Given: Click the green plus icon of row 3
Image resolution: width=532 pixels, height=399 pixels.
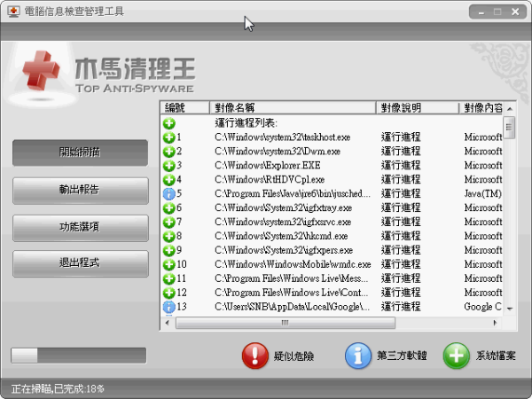Looking at the screenshot, I should click(169, 166).
